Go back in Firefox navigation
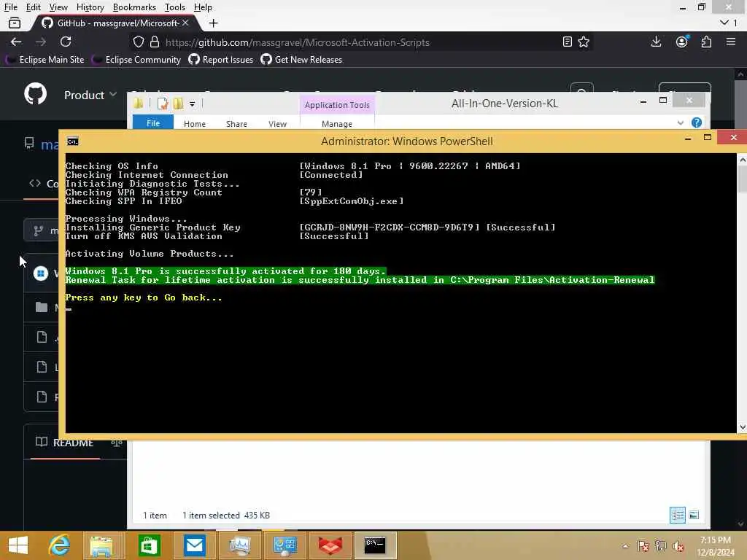Screen dimensions: 747x560 coord(16,42)
